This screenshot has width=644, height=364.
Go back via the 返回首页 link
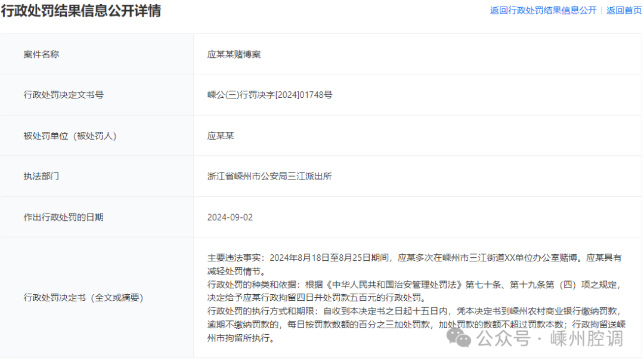pos(624,10)
